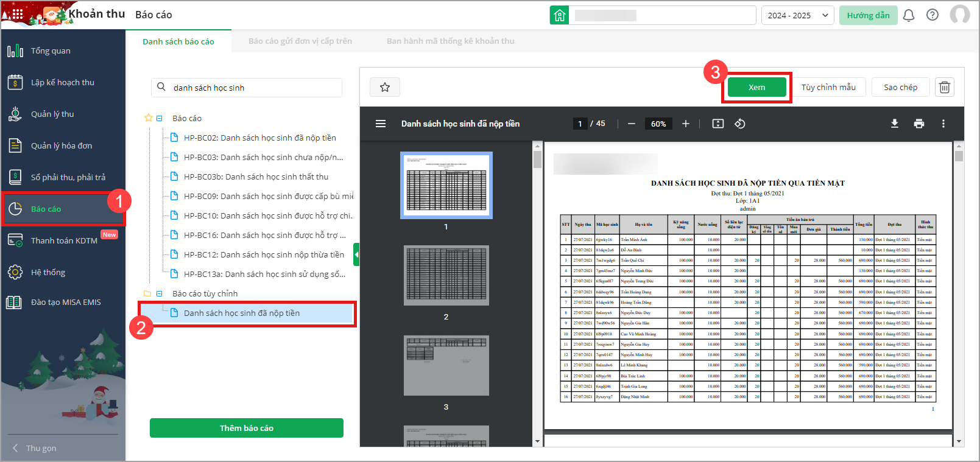This screenshot has width=980, height=462.
Task: Select PDF page 3 thumbnail
Action: (x=446, y=365)
